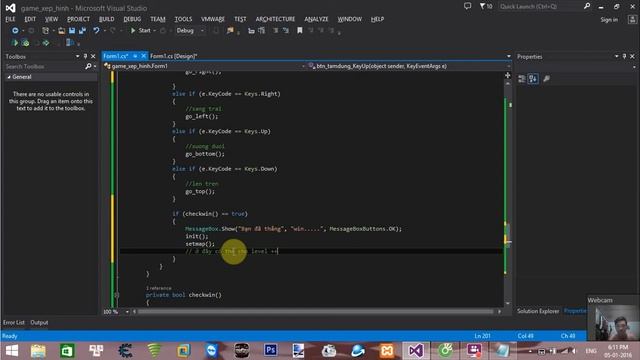
Task: Start debugging with the green Start button
Action: 140,31
